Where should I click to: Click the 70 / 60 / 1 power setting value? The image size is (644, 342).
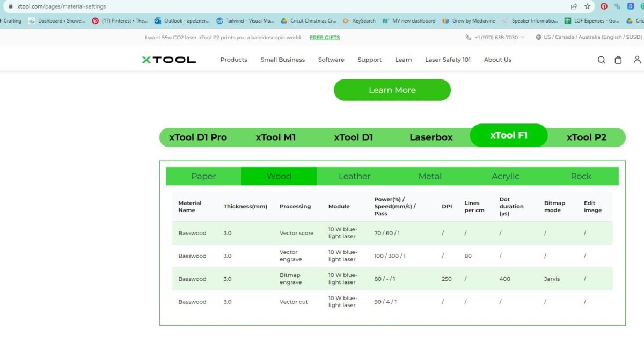tap(387, 233)
